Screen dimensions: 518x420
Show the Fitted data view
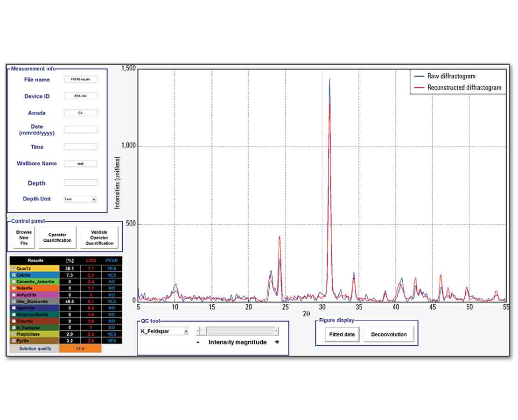click(x=342, y=334)
